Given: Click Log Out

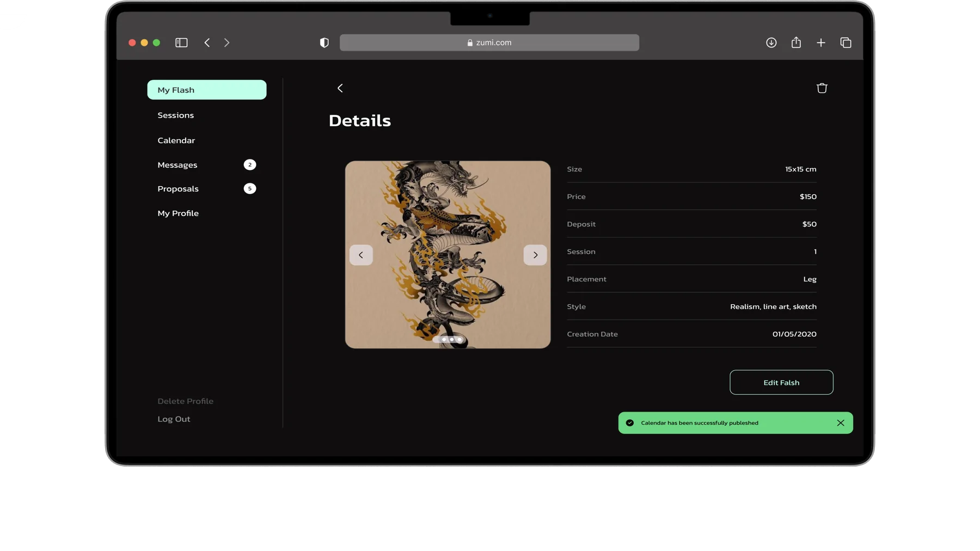Looking at the screenshot, I should pos(174,419).
